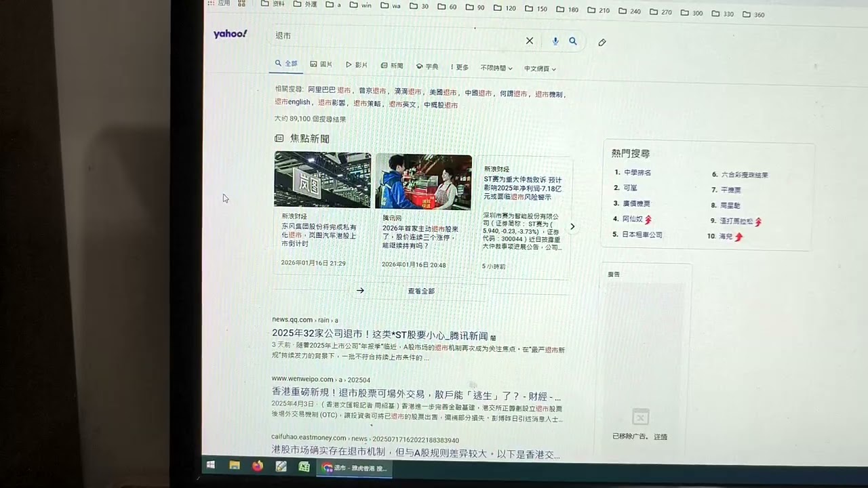
Task: Expand the 不限時間 time filter dropdown
Action: 496,68
